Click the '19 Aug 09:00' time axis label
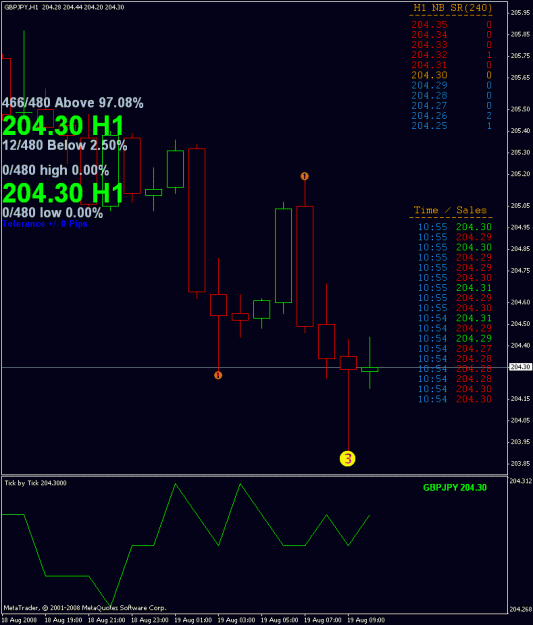 (x=366, y=620)
